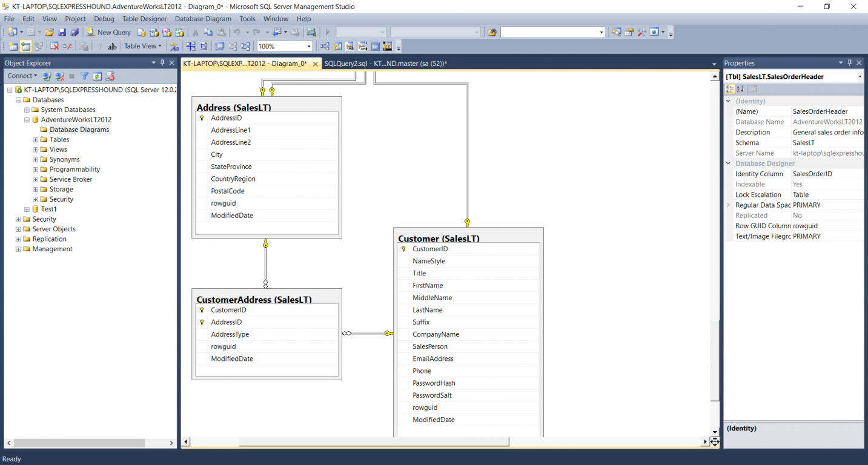
Task: Click the Description property value field
Action: [827, 133]
